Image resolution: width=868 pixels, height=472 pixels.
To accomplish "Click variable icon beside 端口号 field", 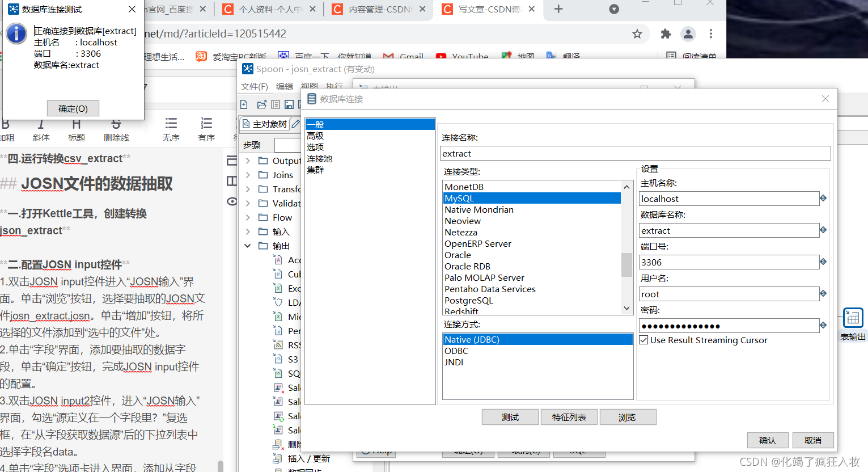I will [823, 262].
